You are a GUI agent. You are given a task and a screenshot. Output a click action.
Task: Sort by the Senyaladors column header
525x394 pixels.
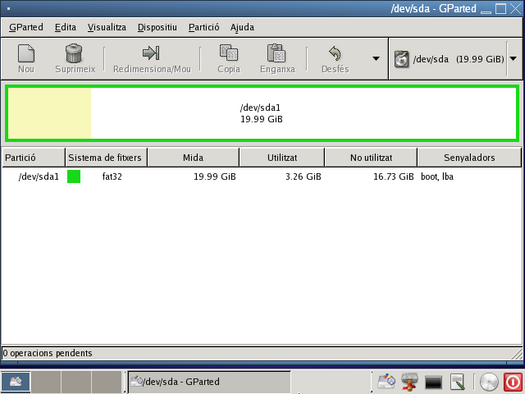[x=469, y=157]
